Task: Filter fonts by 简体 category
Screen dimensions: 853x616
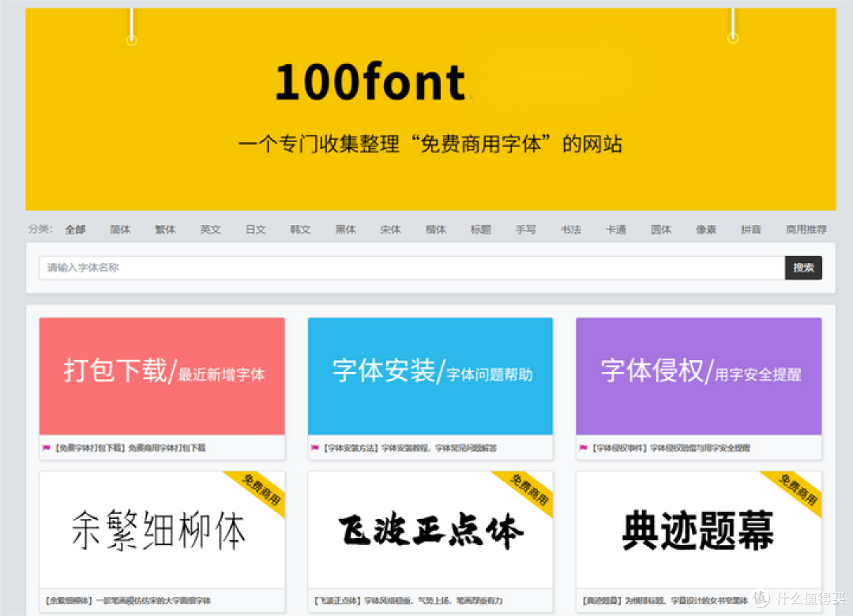Action: [x=120, y=230]
